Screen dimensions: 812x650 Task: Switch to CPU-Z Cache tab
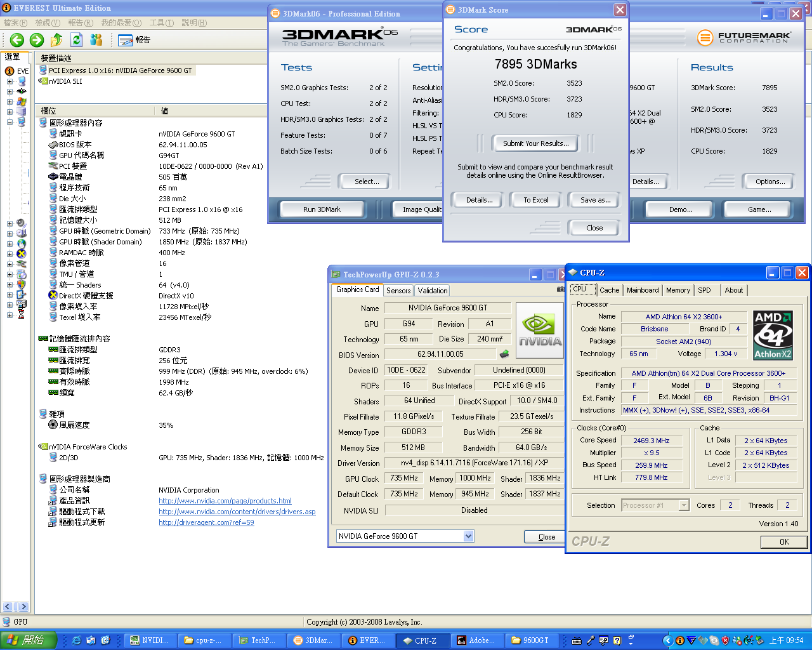pos(610,290)
